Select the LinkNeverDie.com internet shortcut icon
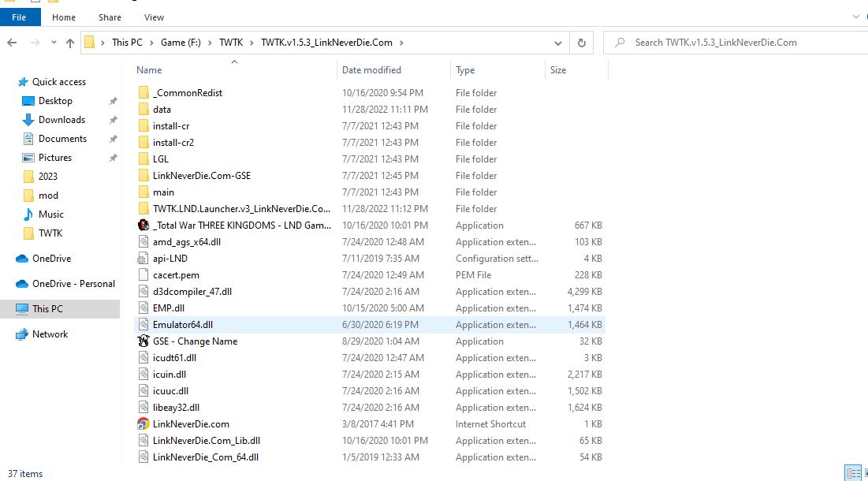Image resolution: width=868 pixels, height=481 pixels. tap(143, 424)
